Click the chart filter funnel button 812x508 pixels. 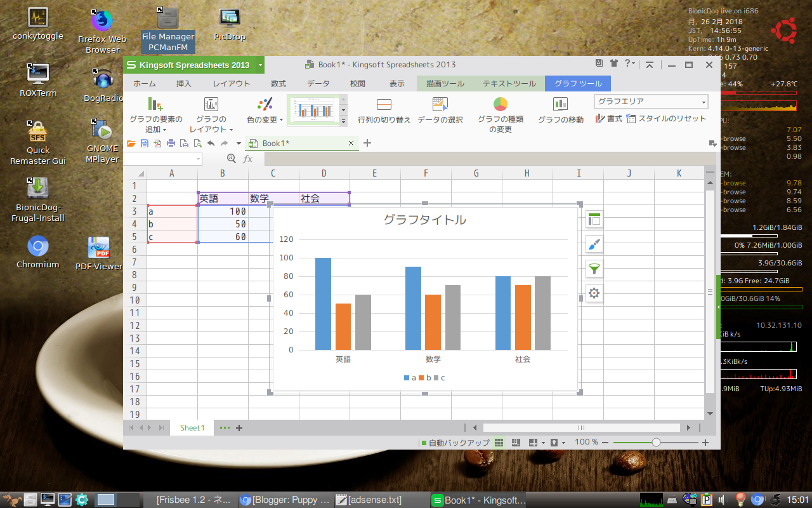point(594,269)
